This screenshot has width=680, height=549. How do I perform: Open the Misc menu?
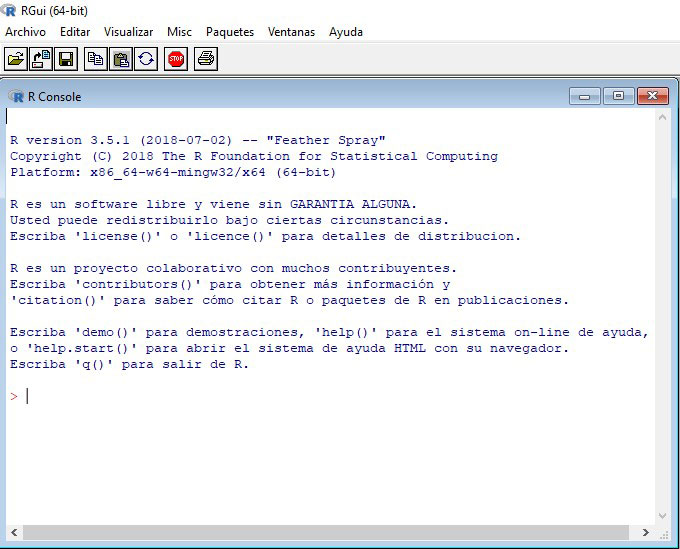point(179,32)
